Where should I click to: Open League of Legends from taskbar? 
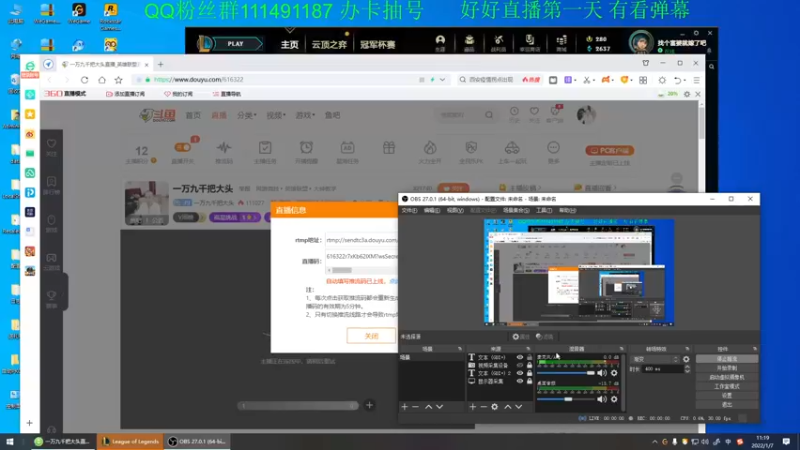[x=131, y=441]
